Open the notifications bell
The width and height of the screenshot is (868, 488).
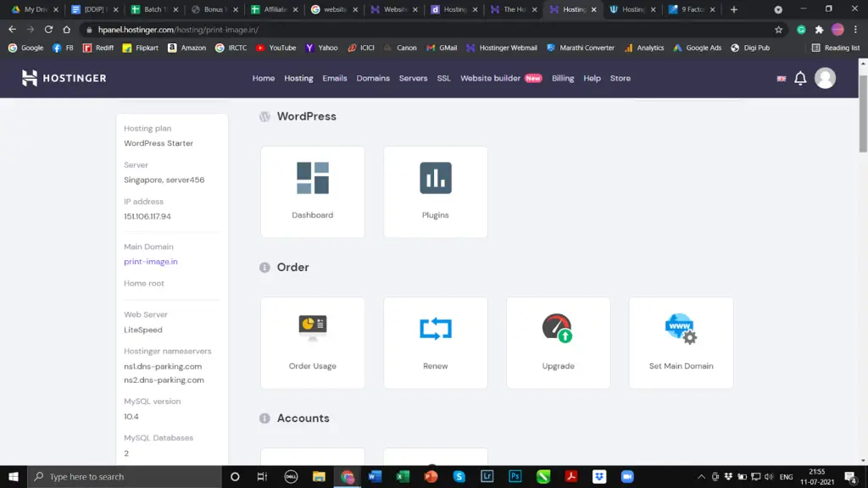(x=800, y=79)
